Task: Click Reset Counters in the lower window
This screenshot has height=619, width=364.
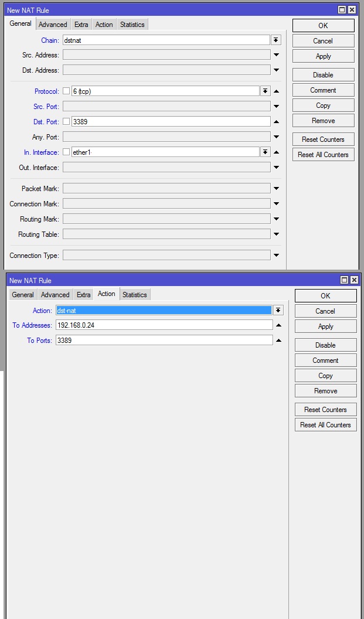Action: (326, 409)
